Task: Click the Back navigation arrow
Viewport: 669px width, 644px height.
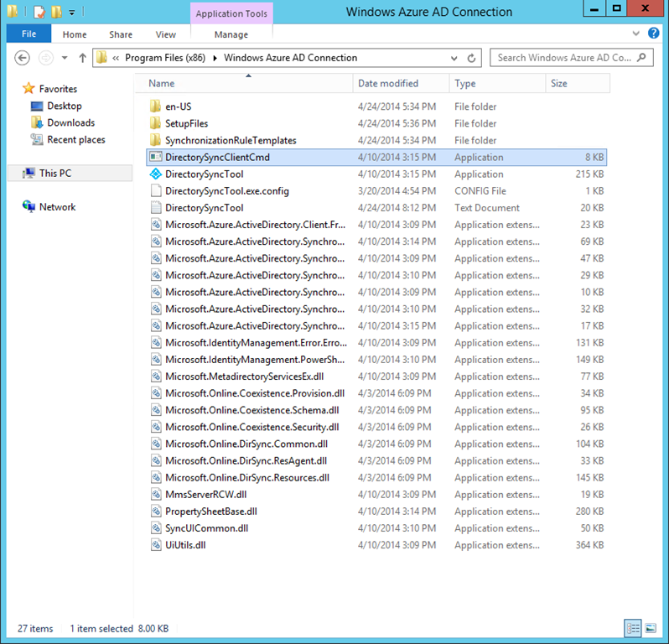Action: coord(22,58)
